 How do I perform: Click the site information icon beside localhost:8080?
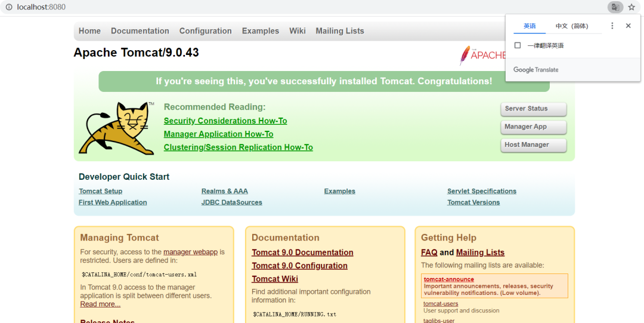pyautogui.click(x=8, y=7)
